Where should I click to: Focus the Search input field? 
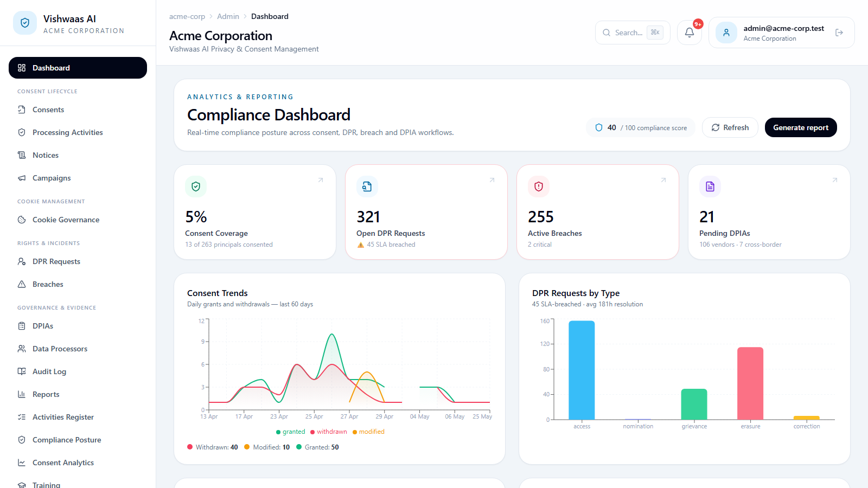pyautogui.click(x=633, y=33)
